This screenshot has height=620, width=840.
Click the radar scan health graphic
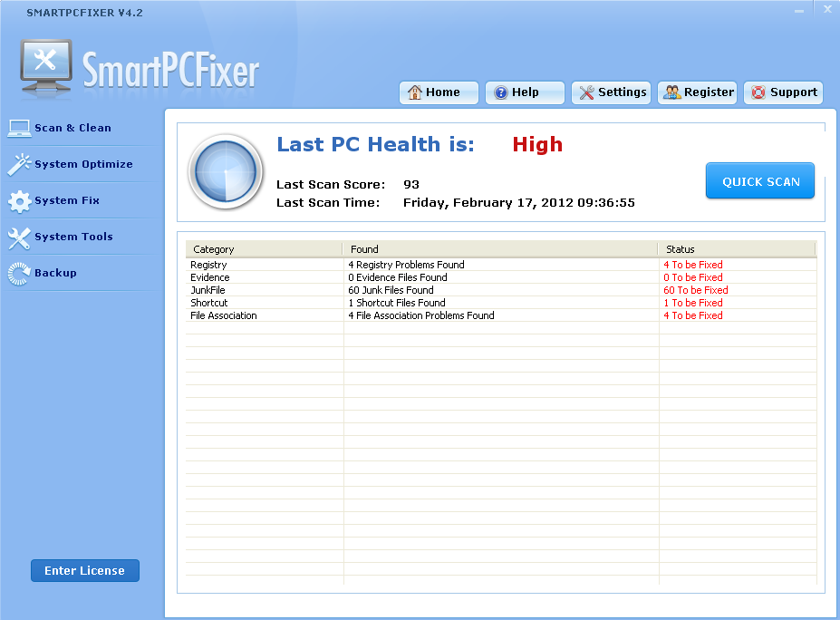[226, 171]
